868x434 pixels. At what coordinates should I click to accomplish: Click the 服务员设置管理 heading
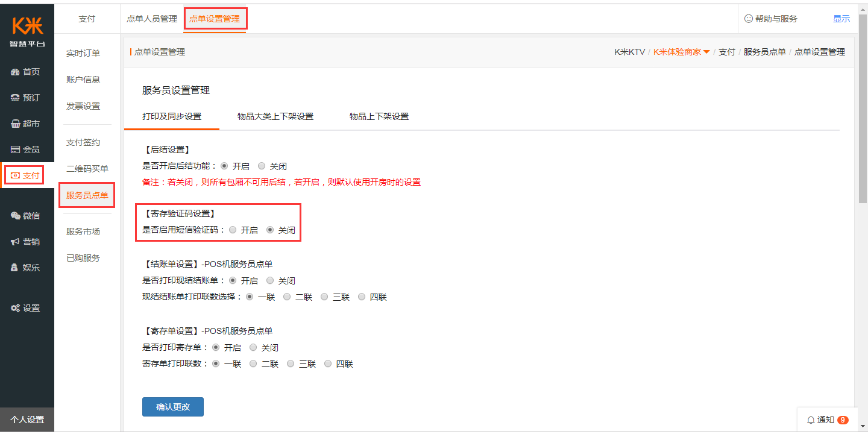coord(176,90)
